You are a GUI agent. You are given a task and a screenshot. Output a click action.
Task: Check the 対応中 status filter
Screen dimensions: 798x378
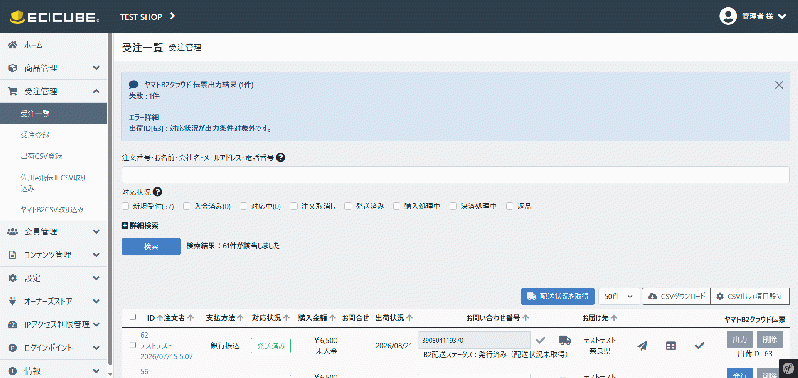click(244, 206)
